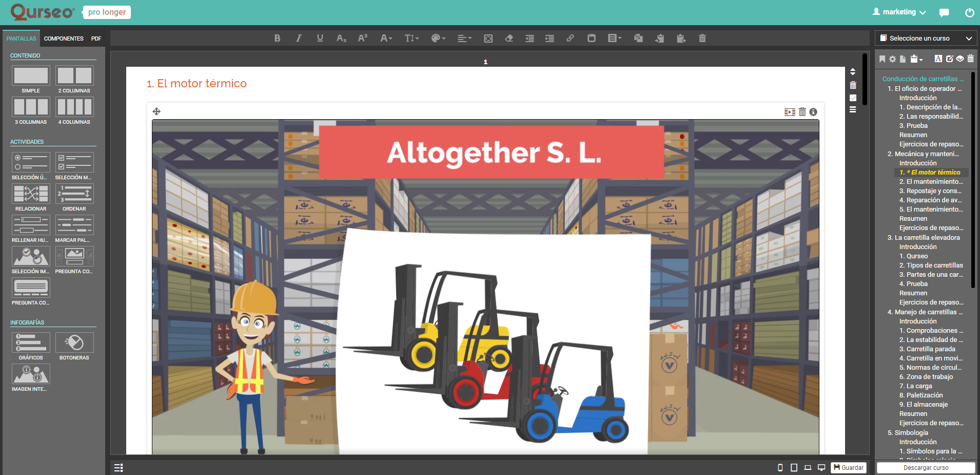Switch to tablet preview

794,468
